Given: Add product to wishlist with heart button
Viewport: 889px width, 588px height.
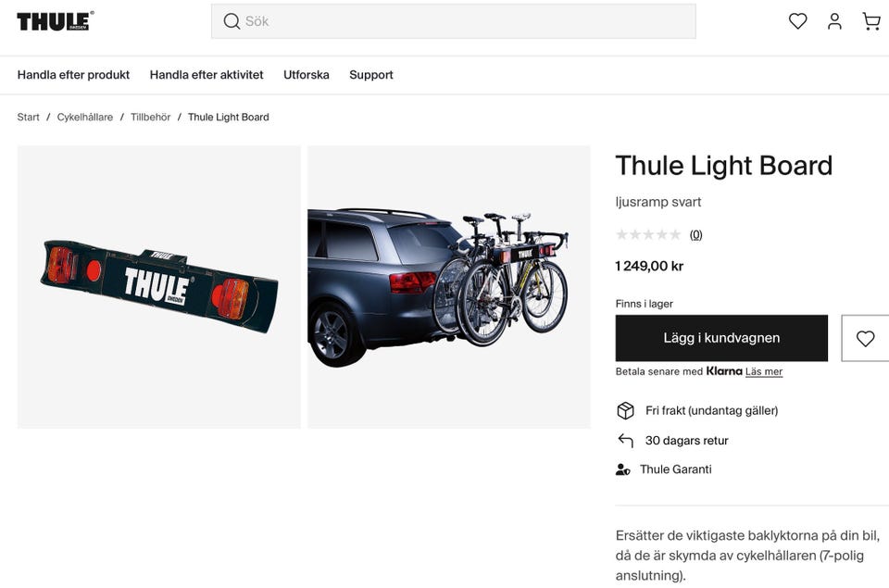Looking at the screenshot, I should click(865, 339).
